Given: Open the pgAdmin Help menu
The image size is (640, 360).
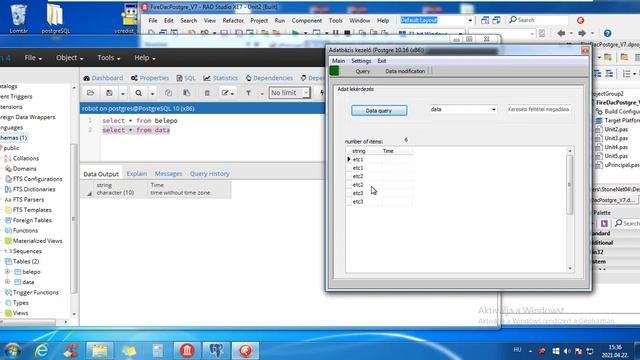Looking at the screenshot, I should point(145,58).
